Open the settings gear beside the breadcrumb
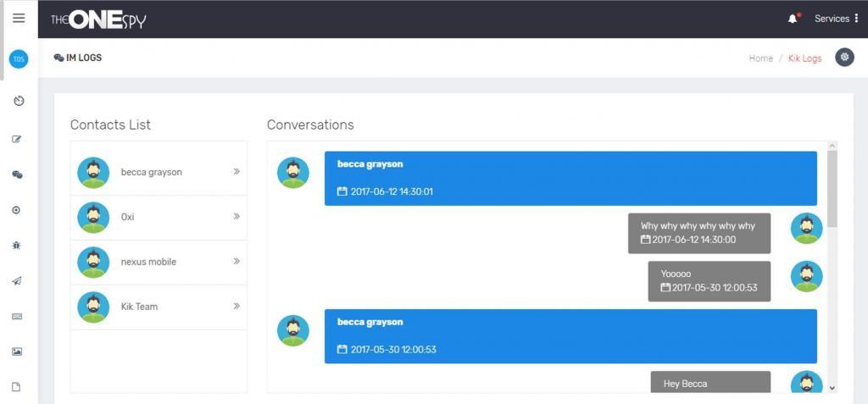This screenshot has height=404, width=868. [x=843, y=58]
